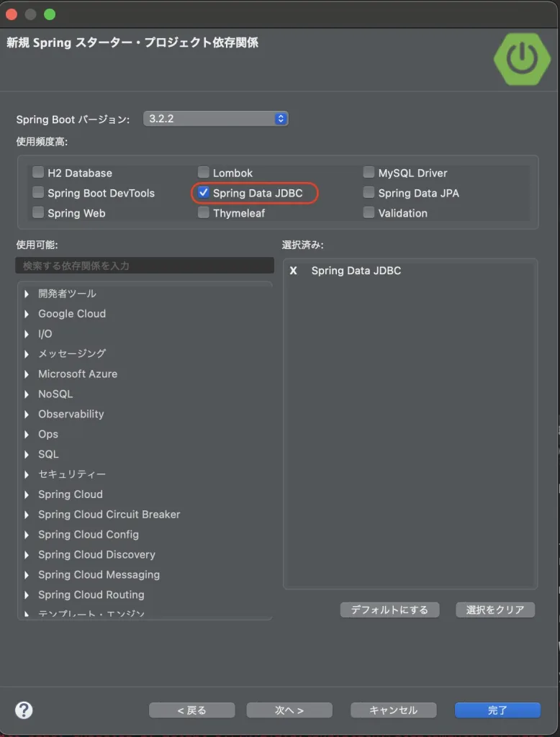Close the dialog with red button
Viewport: 560px width, 737px height.
pyautogui.click(x=12, y=14)
